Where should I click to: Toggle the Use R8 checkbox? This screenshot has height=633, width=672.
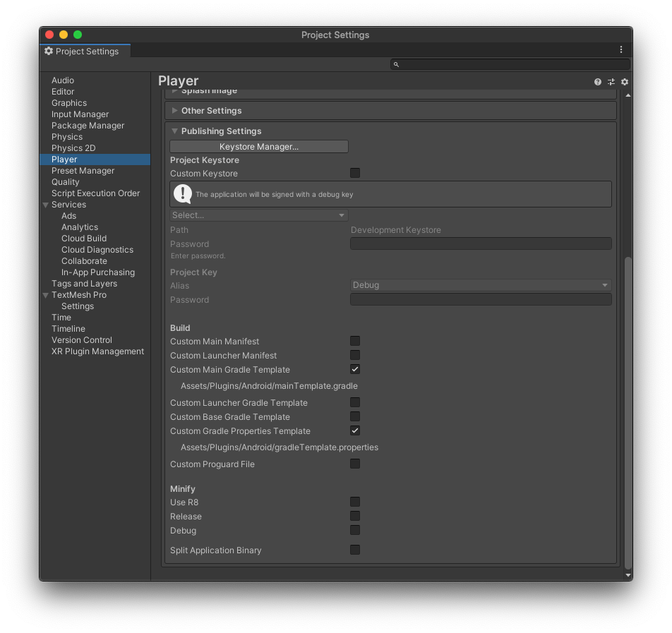click(355, 502)
